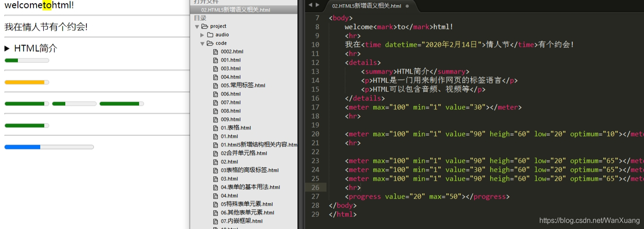Click the file icon beside 005.常用标签.html
This screenshot has width=644, height=229.
tap(216, 86)
